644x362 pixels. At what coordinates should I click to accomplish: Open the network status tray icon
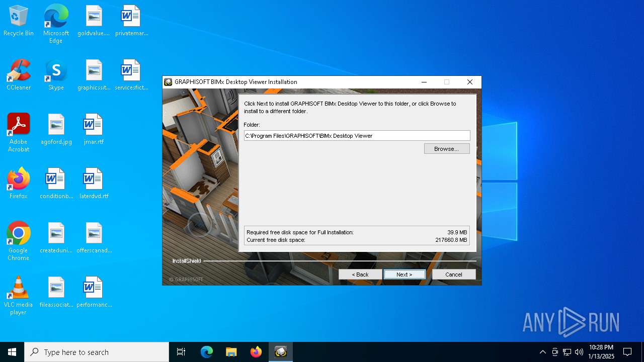(567, 352)
